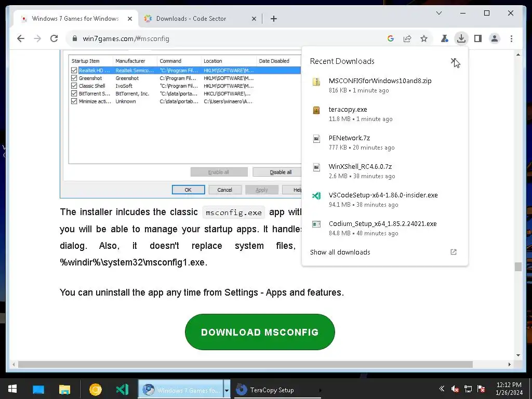Toggle BitTorrent startup item checkbox

[x=74, y=94]
